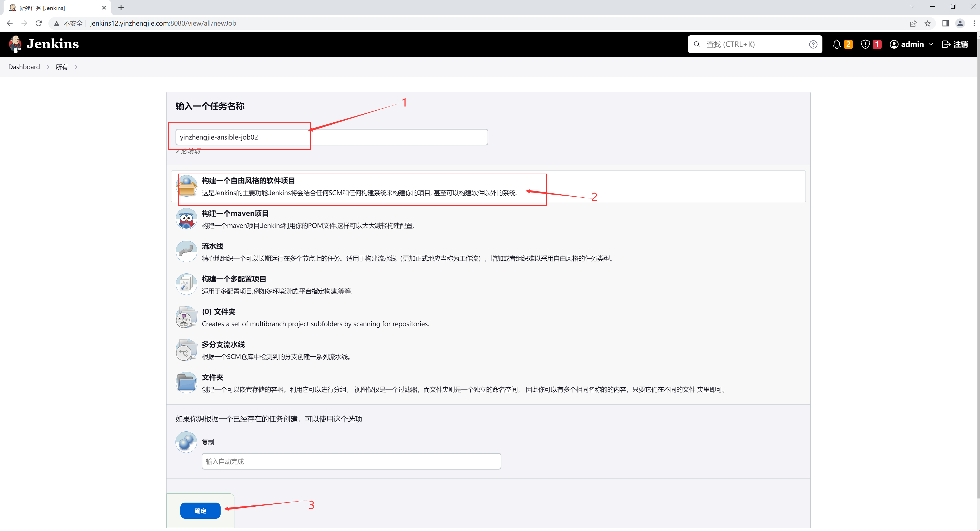Choose the Pipeline (流水线) pipe icon

(187, 252)
